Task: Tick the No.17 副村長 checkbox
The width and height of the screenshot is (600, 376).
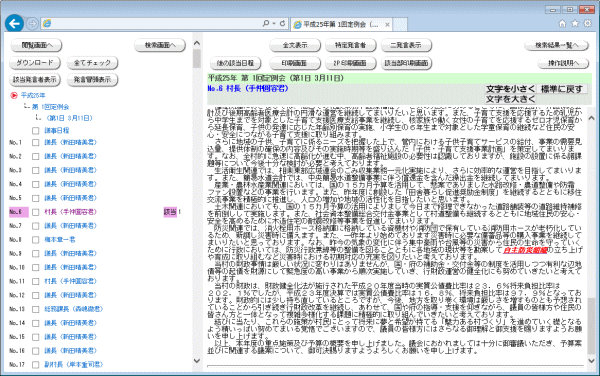Action: click(36, 365)
